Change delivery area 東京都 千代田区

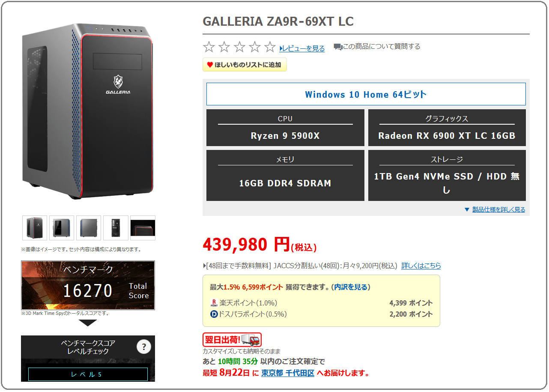click(x=288, y=373)
